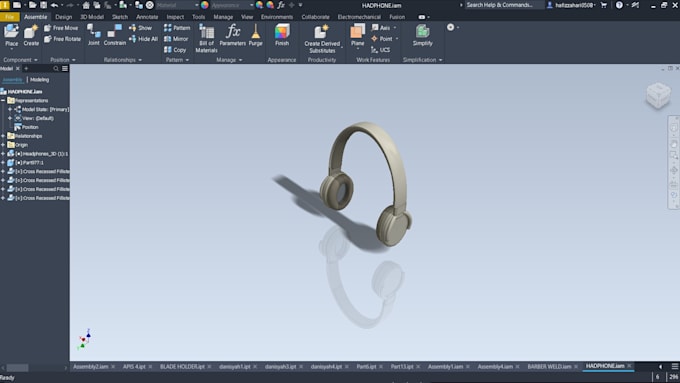Activate the Free Rotate tool
The width and height of the screenshot is (680, 383).
pyautogui.click(x=62, y=39)
